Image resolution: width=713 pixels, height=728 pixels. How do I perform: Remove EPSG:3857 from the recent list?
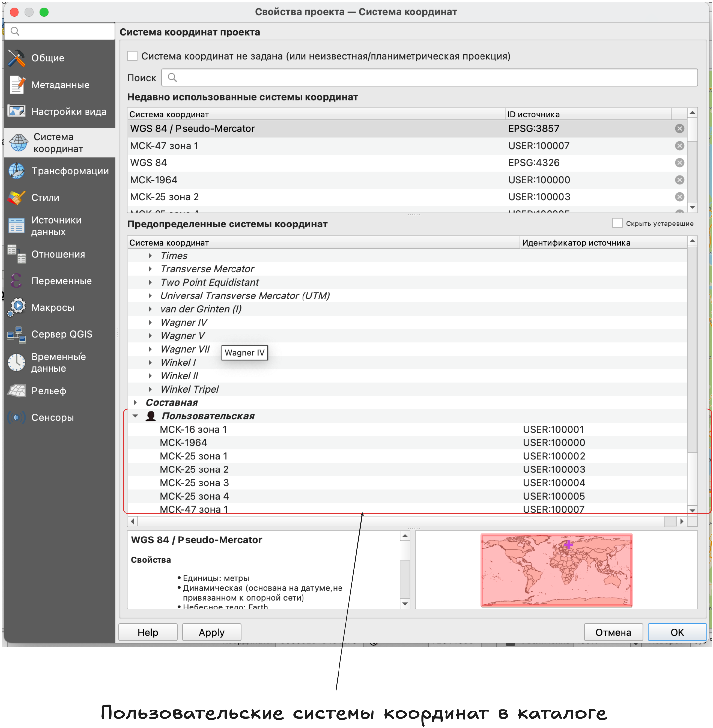pos(679,129)
